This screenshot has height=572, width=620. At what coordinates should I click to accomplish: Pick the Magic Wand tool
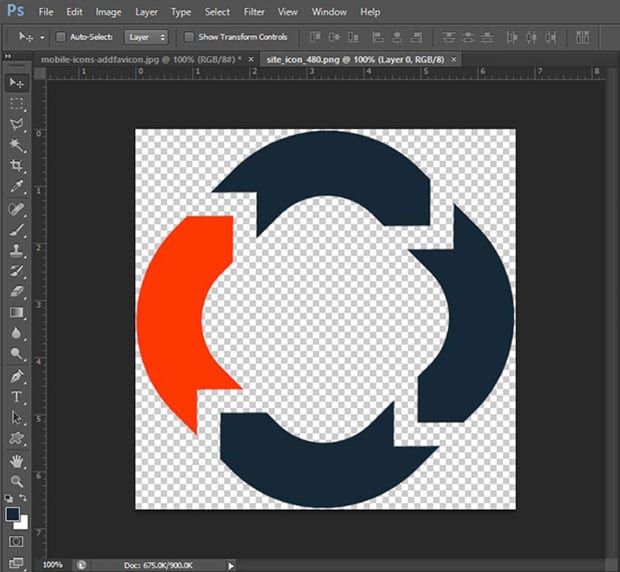pos(16,145)
